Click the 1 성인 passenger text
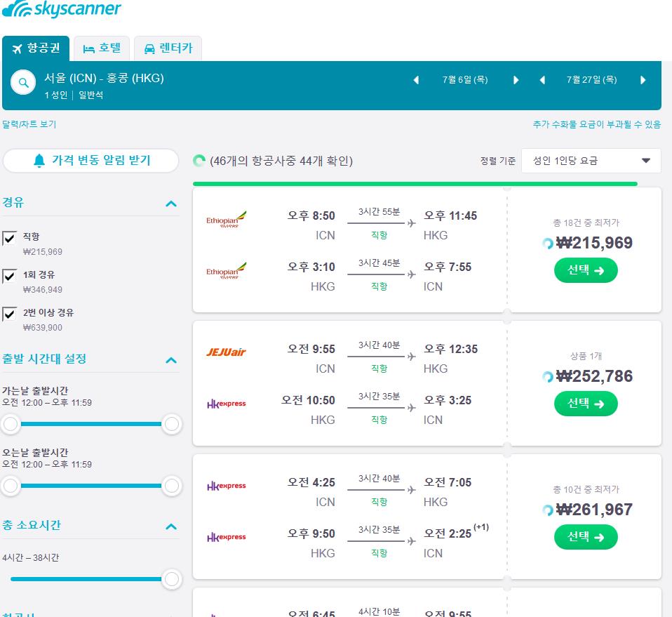The height and width of the screenshot is (617, 672). point(56,95)
